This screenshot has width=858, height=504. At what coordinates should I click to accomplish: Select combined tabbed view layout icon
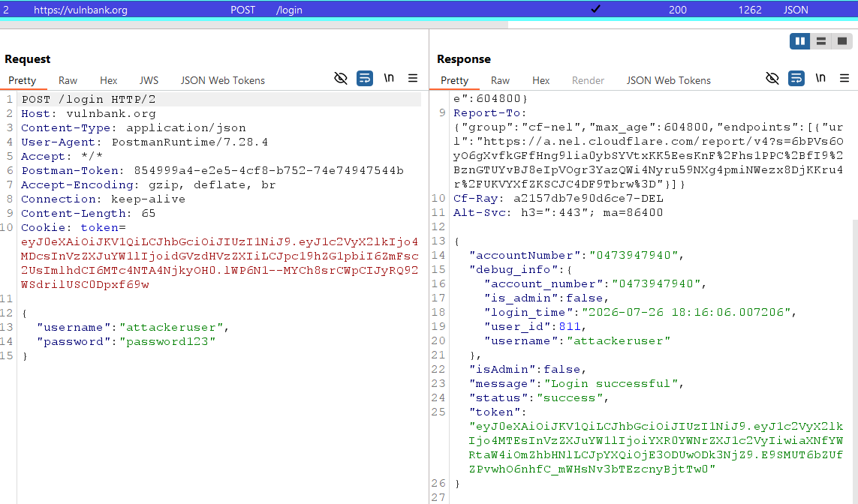coord(842,41)
